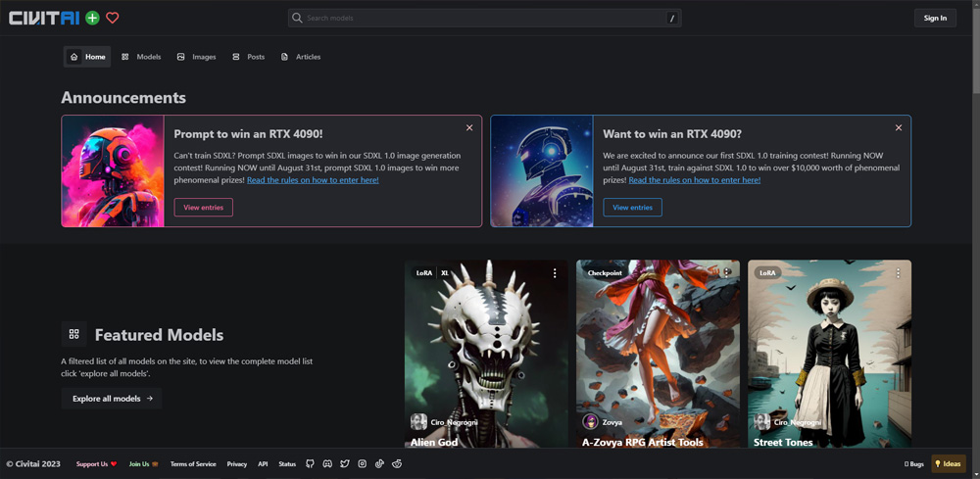Dismiss the 'Want to win an RTX 4090?' announcement
This screenshot has width=980, height=479.
(x=899, y=127)
